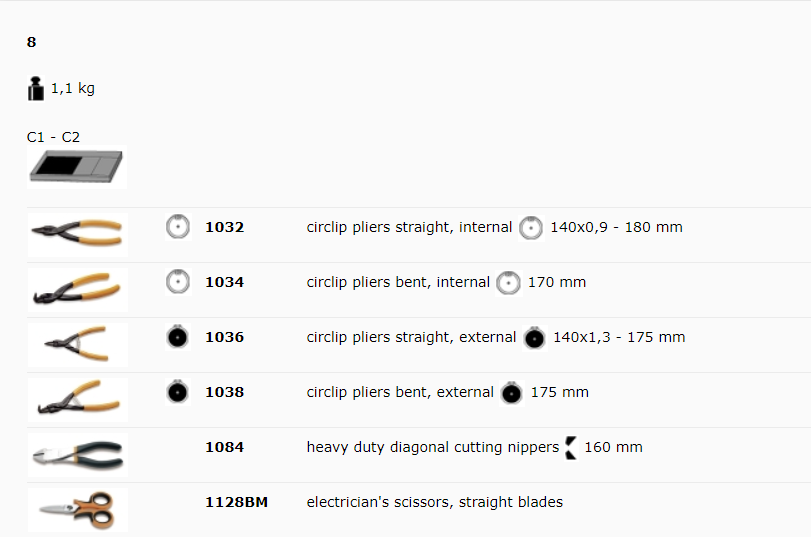811x537 pixels.
Task: Open product code 1084
Action: coord(224,447)
